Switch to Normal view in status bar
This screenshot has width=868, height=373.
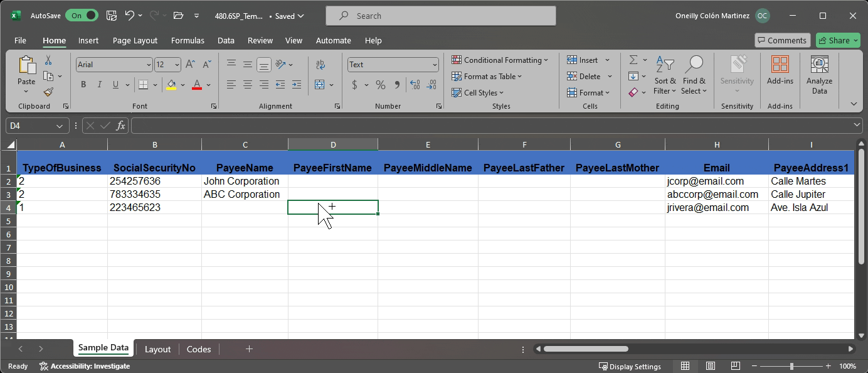(x=685, y=366)
